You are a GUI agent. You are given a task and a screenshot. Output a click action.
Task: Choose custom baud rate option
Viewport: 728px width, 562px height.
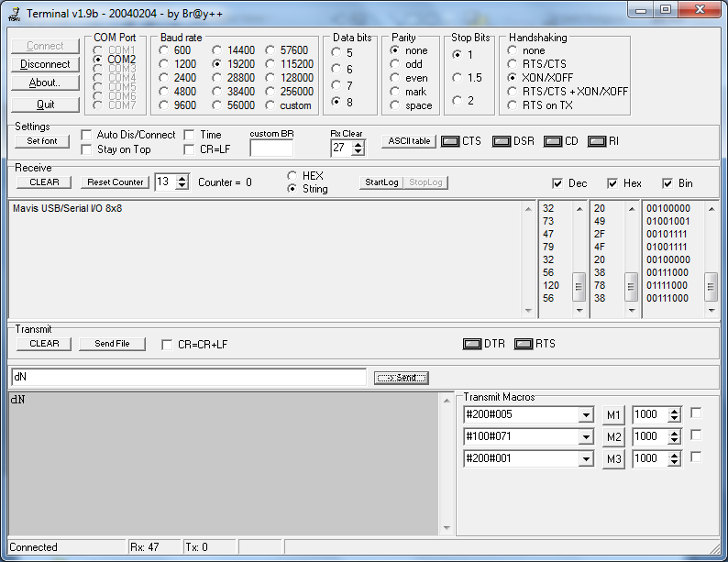pyautogui.click(x=270, y=105)
